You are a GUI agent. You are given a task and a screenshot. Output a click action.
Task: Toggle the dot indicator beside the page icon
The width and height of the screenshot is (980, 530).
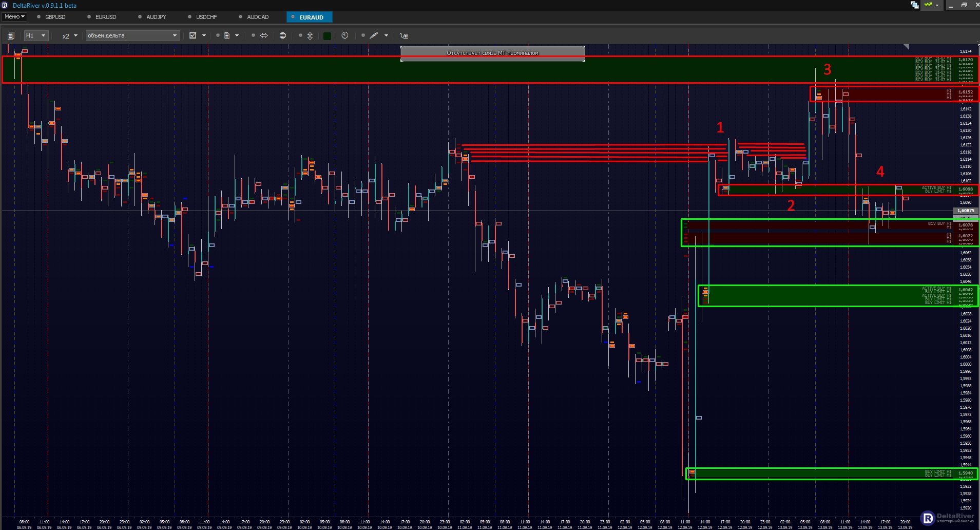[x=218, y=35]
